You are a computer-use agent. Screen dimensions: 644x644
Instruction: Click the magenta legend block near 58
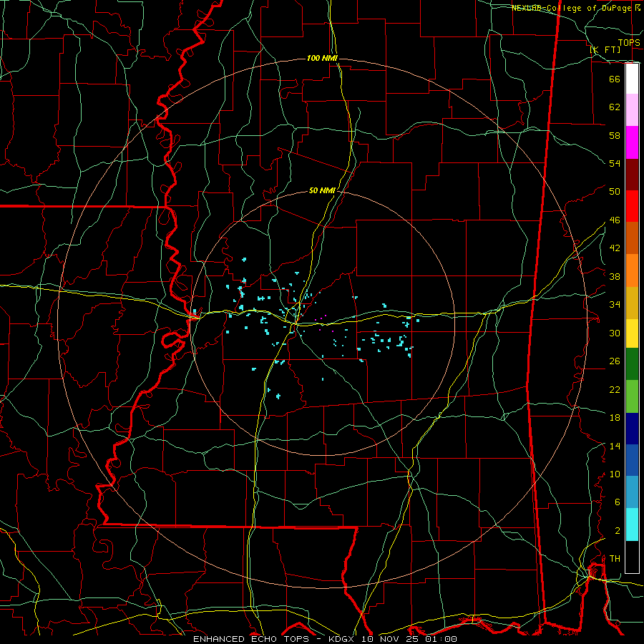(x=632, y=142)
